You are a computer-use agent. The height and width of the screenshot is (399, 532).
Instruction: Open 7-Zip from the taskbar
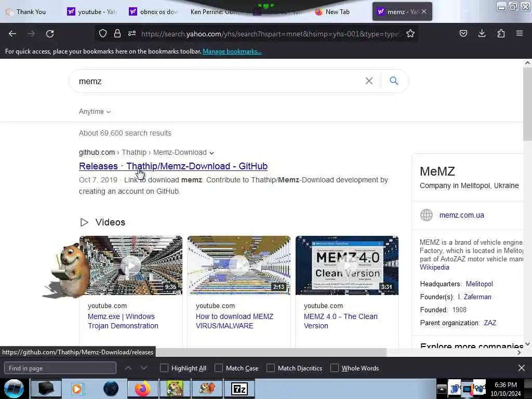[x=240, y=389]
